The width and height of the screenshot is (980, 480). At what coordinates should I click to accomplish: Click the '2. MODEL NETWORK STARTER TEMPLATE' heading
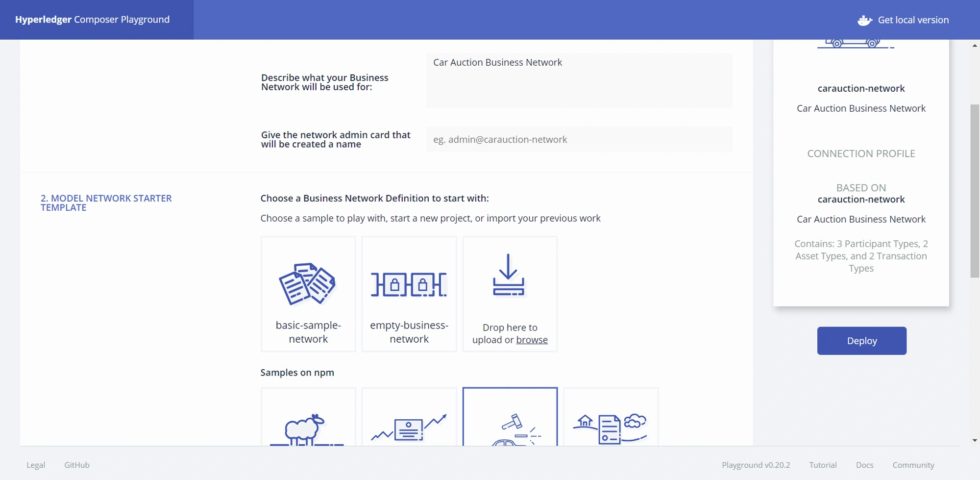[x=106, y=202]
